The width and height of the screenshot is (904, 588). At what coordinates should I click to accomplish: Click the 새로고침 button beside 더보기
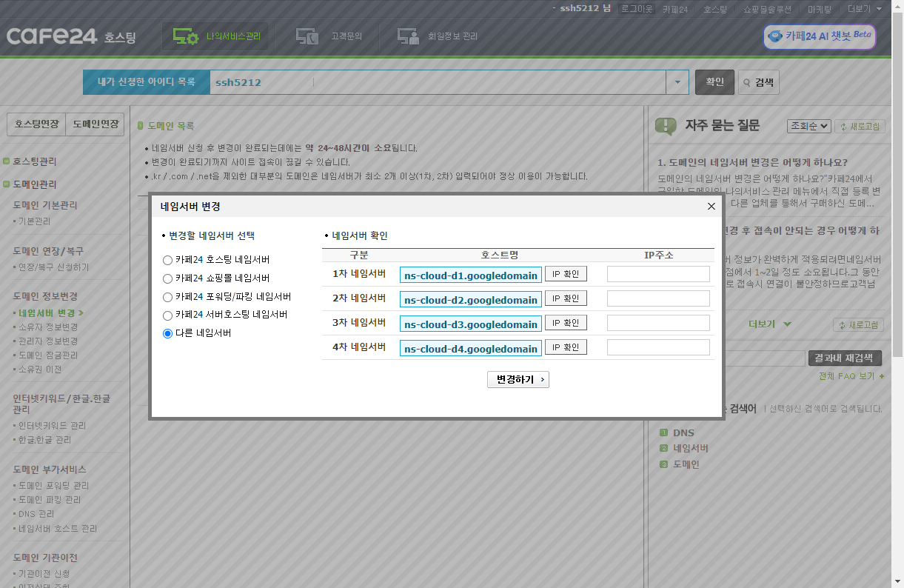pos(859,325)
